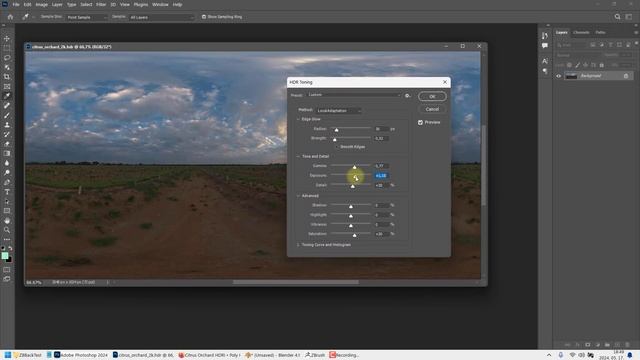640x360 pixels.
Task: Switch to Blender in the taskbar
Action: [x=272, y=355]
